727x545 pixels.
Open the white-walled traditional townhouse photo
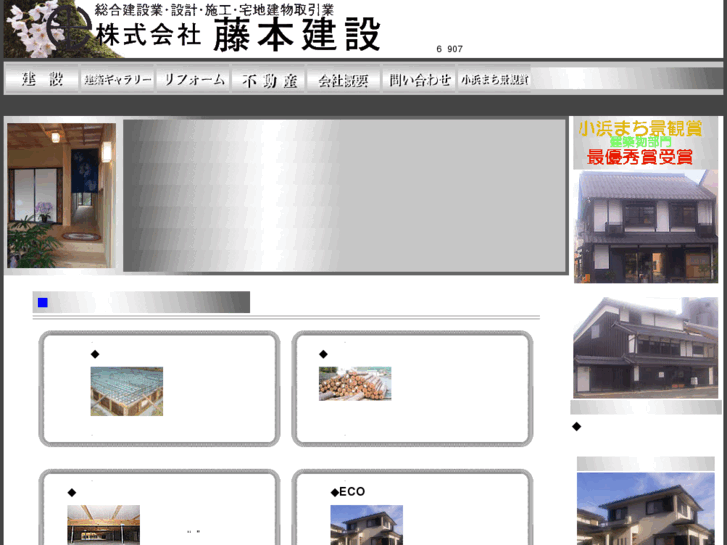646,226
